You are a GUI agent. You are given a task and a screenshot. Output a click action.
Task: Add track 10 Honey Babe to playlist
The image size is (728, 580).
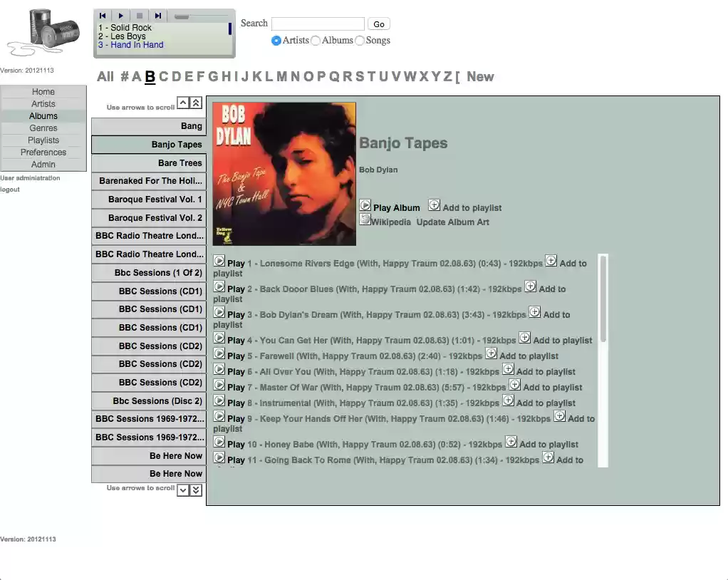point(511,441)
